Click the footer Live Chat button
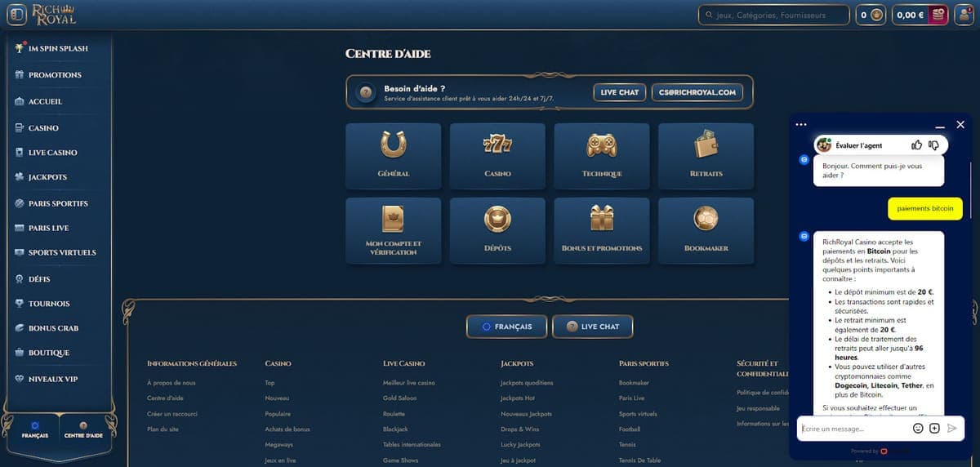The height and width of the screenshot is (467, 980). (593, 327)
